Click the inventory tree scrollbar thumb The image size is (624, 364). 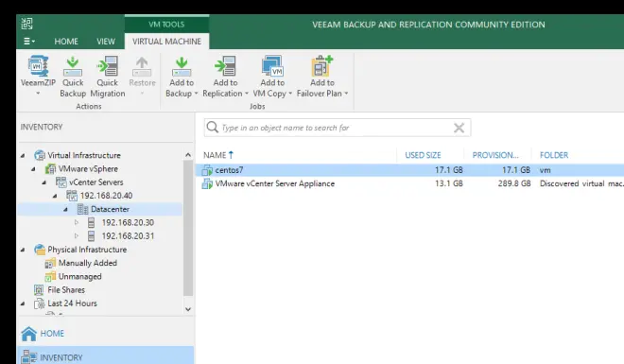[x=188, y=228]
